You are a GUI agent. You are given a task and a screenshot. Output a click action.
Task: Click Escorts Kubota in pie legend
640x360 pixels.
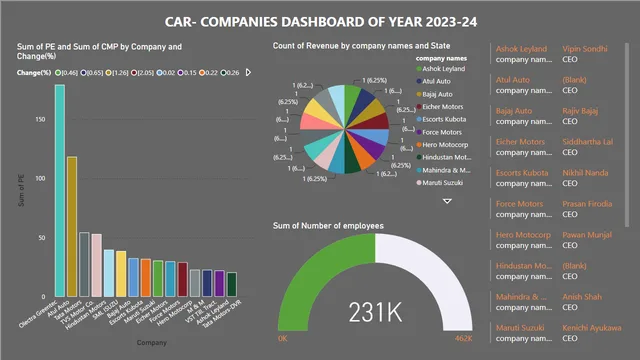(441, 119)
